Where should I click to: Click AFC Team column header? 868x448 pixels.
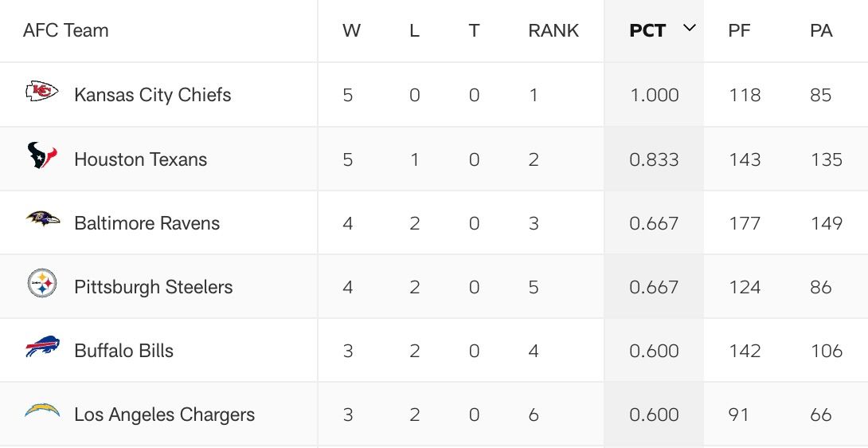pos(66,30)
